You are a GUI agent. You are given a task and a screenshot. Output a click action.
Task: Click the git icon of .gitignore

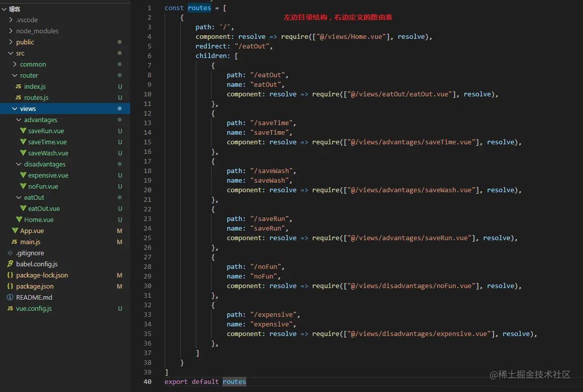click(10, 253)
